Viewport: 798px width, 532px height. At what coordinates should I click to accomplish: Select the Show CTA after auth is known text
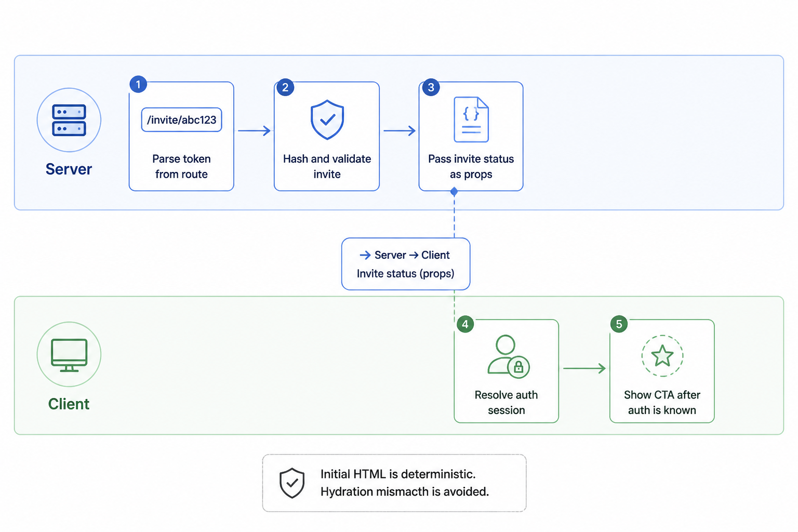[662, 402]
